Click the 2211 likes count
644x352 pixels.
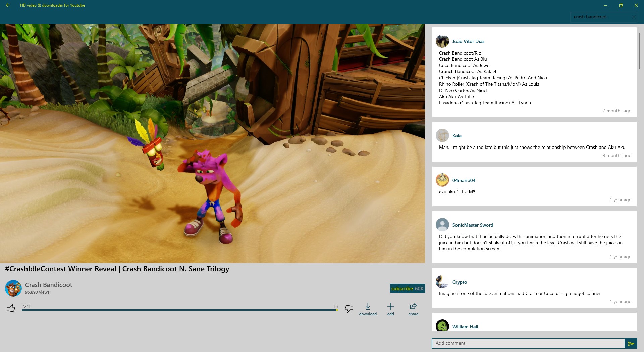tap(26, 306)
